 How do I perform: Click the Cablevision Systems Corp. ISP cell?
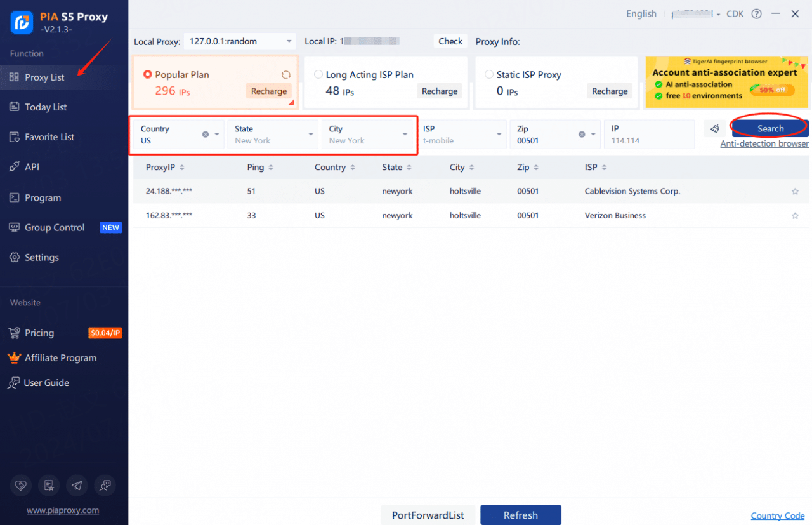point(632,192)
